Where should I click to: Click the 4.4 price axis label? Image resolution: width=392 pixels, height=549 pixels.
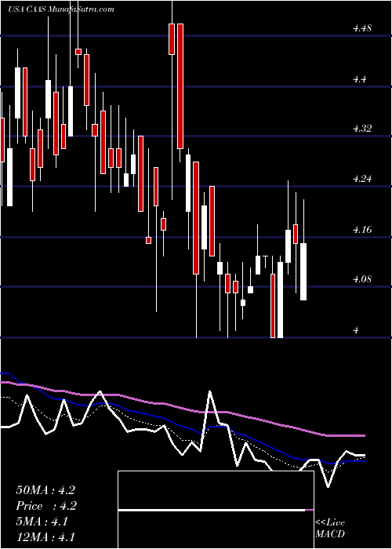pos(359,78)
